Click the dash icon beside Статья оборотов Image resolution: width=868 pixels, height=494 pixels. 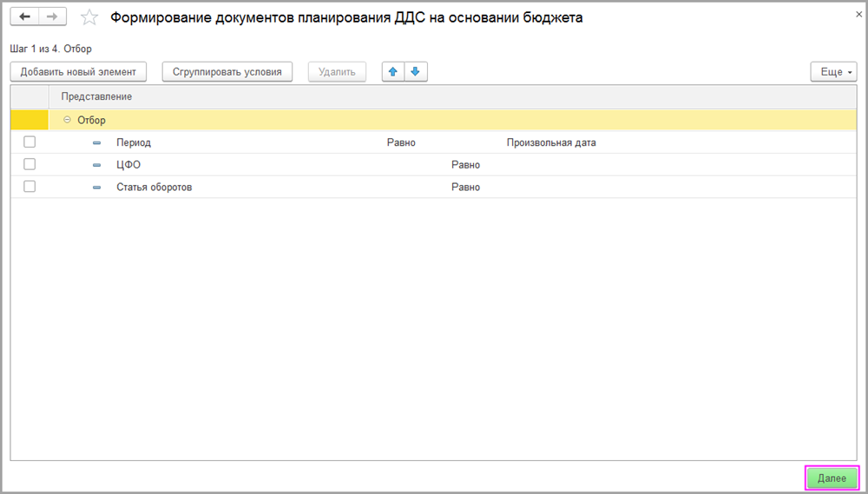pyautogui.click(x=96, y=188)
